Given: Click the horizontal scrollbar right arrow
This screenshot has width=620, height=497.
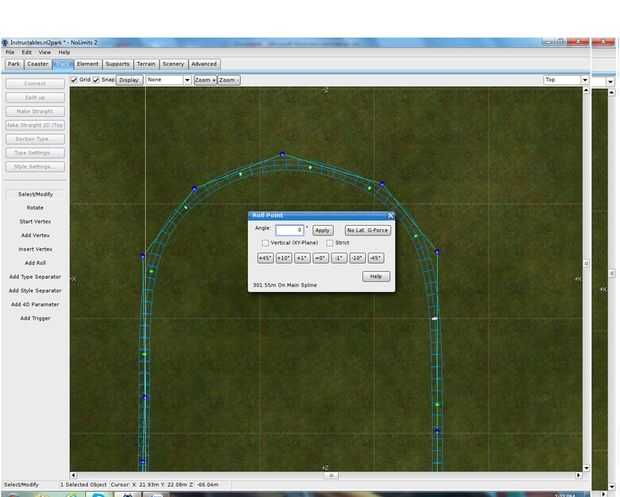Looking at the screenshot, I should (x=579, y=476).
